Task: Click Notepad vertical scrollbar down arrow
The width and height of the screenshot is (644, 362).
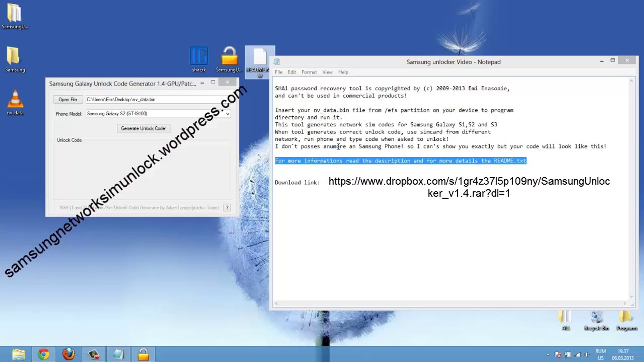Action: coord(631,297)
